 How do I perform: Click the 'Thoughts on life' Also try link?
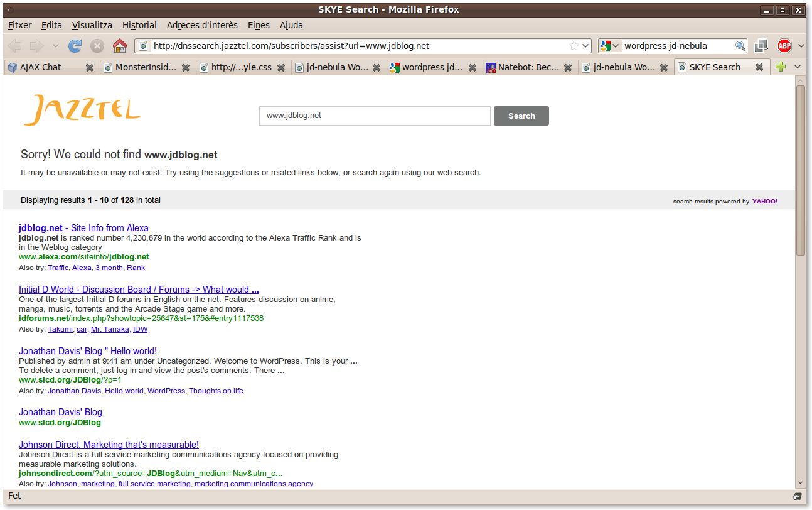coord(216,391)
